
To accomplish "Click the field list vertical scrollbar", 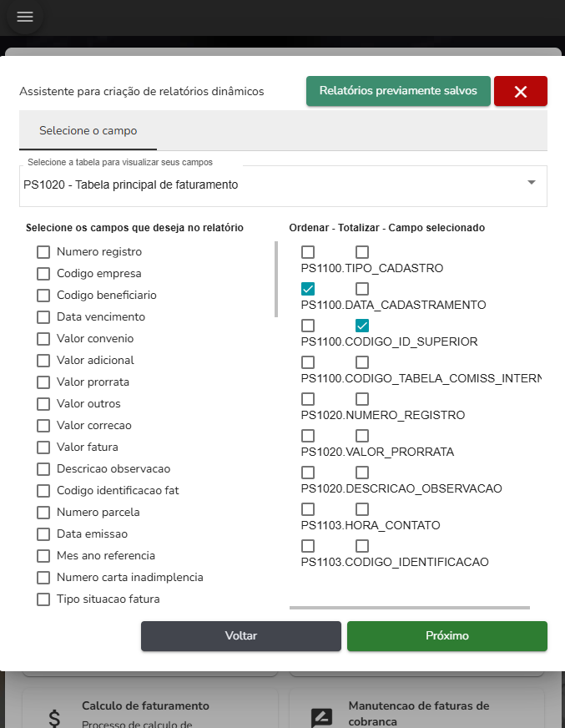I will 276,280.
